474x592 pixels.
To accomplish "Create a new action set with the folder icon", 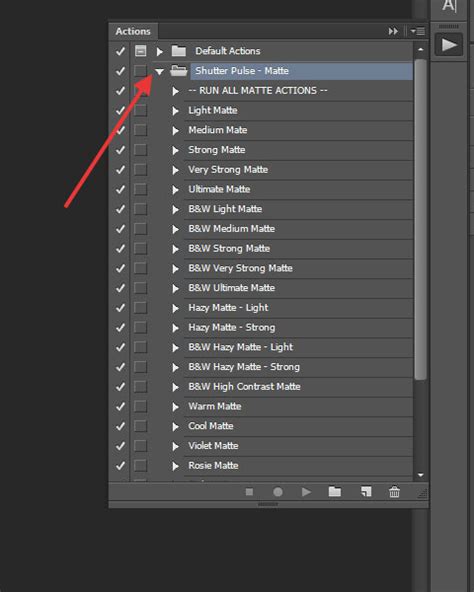I will [335, 492].
